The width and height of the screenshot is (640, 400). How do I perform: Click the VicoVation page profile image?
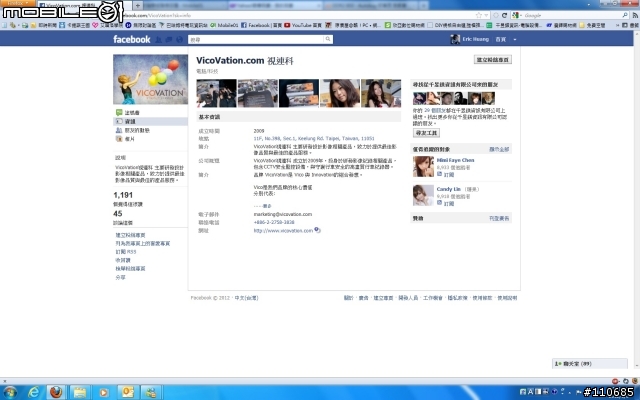click(150, 79)
